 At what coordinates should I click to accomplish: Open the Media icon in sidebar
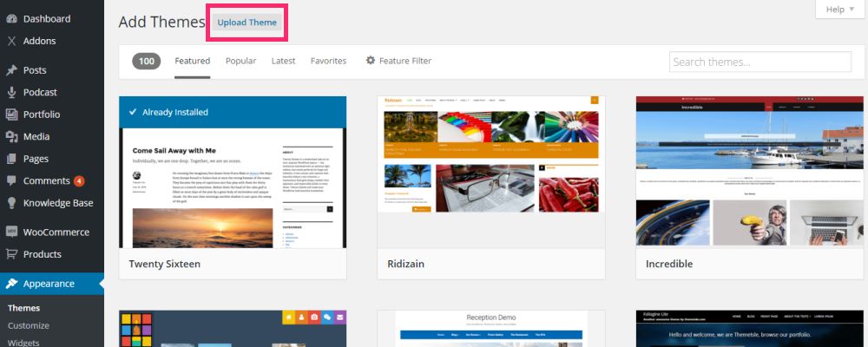[x=11, y=137]
